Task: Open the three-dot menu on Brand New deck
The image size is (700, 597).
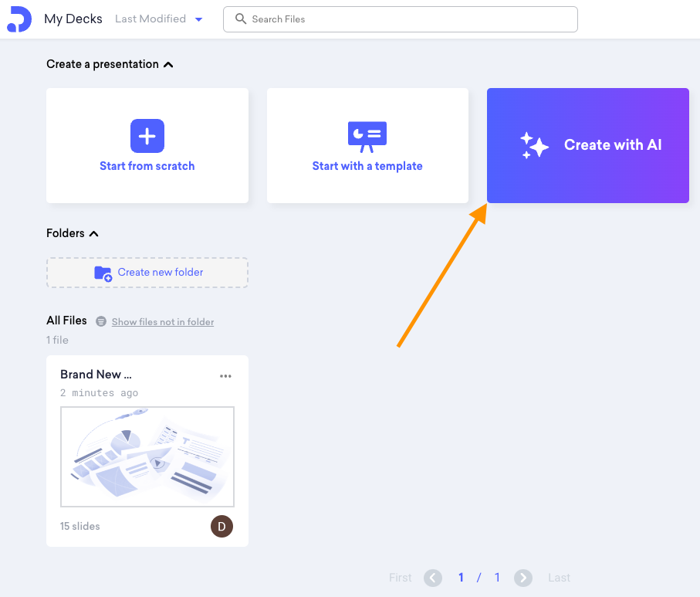Action: (x=225, y=376)
